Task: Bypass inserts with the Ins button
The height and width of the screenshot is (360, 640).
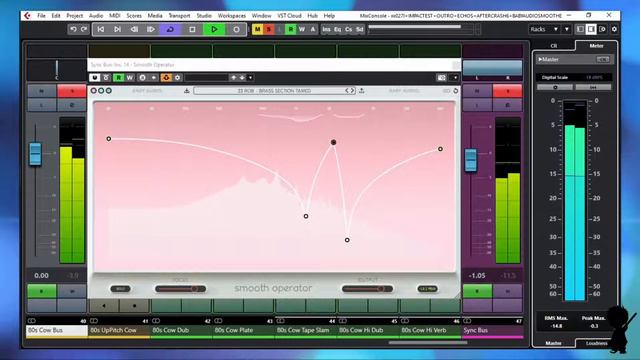Action: pos(327,29)
